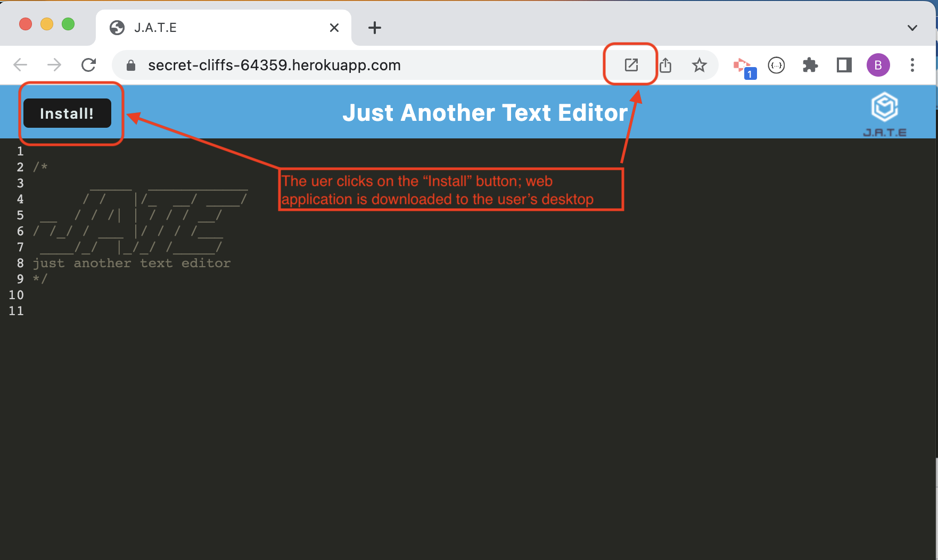
Task: Click the back navigation arrow
Action: click(x=20, y=64)
